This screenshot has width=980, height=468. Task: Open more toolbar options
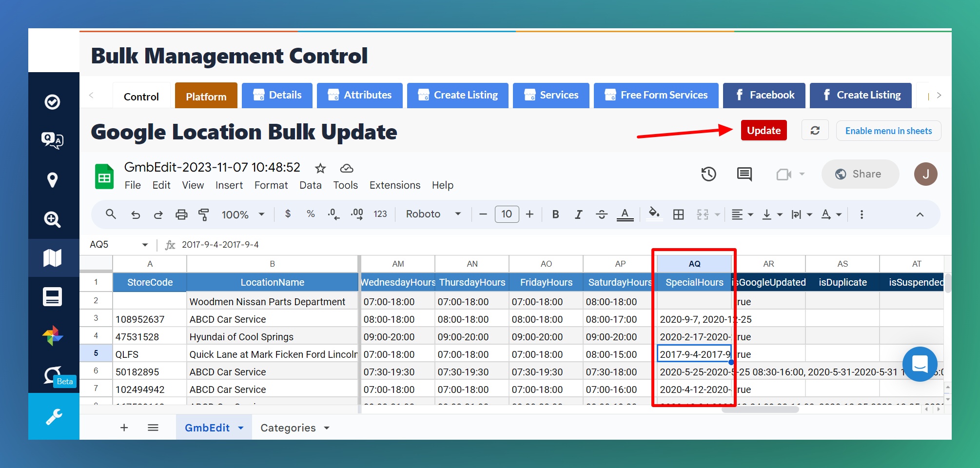click(862, 214)
